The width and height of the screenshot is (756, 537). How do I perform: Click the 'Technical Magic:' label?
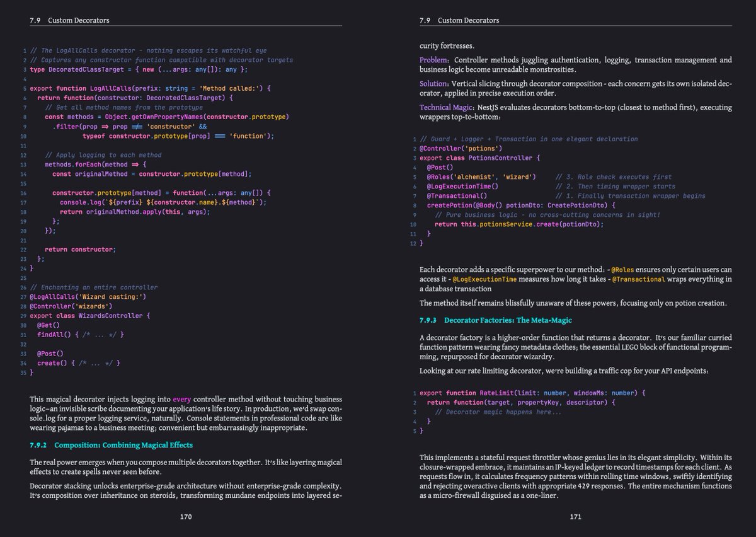[447, 107]
